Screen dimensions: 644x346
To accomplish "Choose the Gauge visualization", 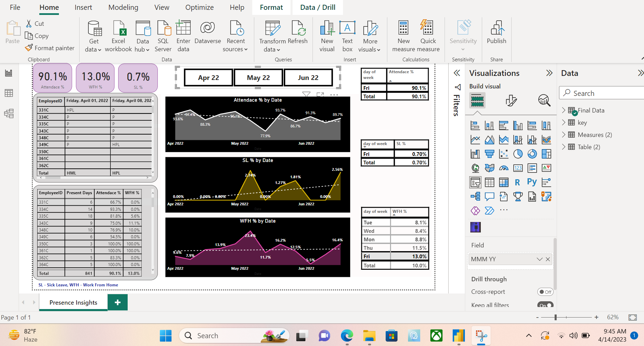I will pyautogui.click(x=503, y=168).
